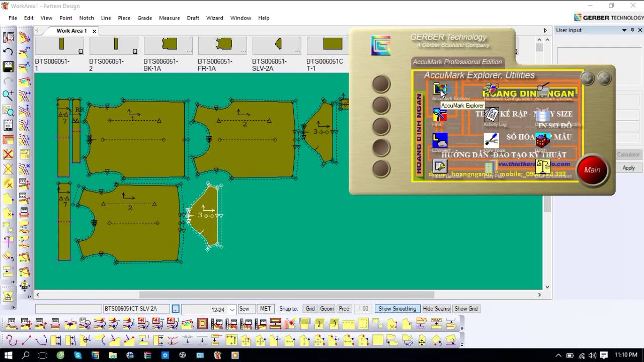Open taskbar search magnifier
The height and width of the screenshot is (362, 644).
coord(26,355)
